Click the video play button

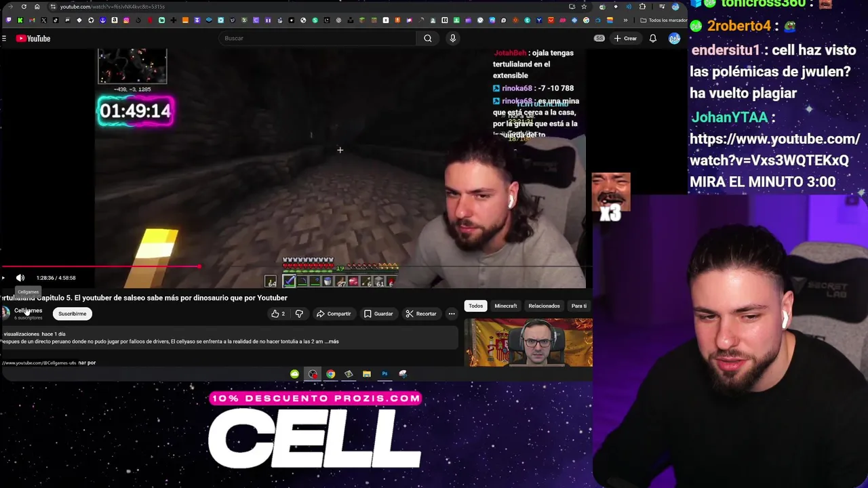tap(3, 278)
